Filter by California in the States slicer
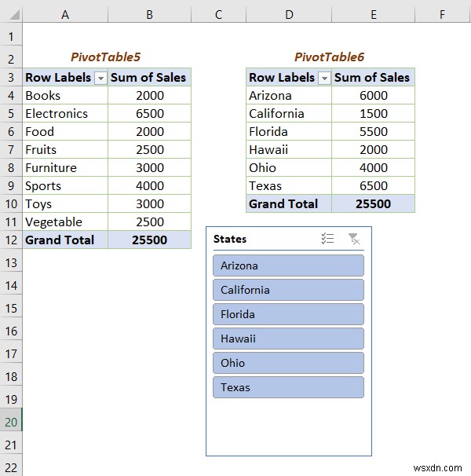Screen dimensions: 471x476 (x=288, y=290)
